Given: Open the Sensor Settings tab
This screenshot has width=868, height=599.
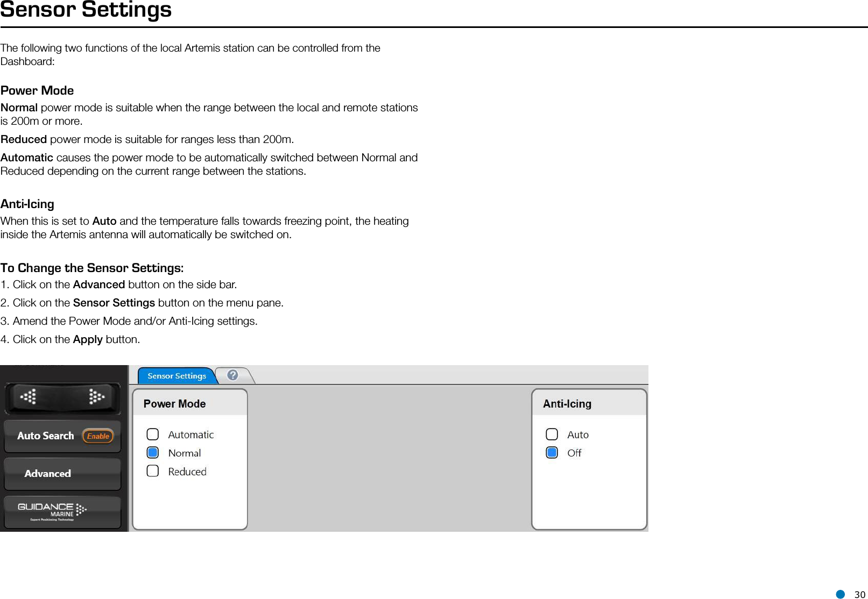Looking at the screenshot, I should coord(177,376).
